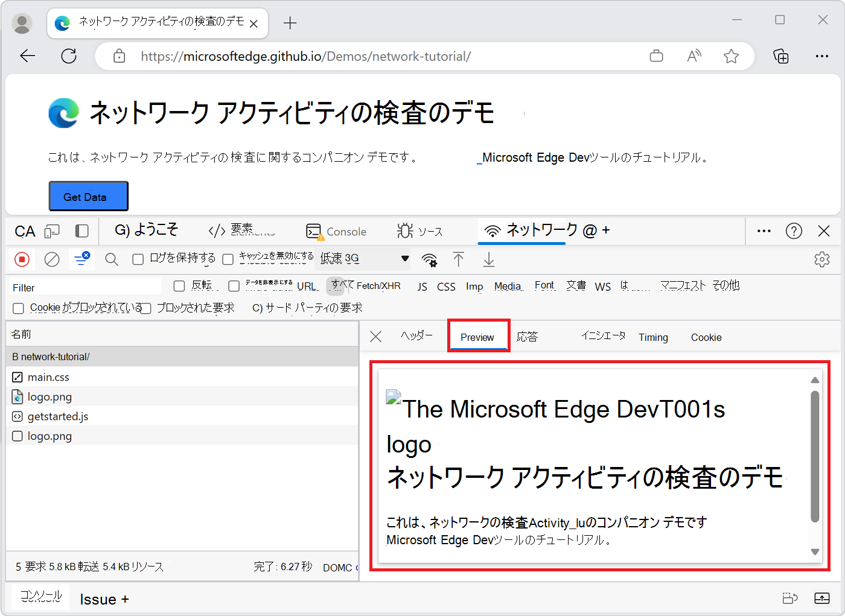Image resolution: width=845 pixels, height=616 pixels.
Task: Click the Get Data button
Action: click(88, 197)
